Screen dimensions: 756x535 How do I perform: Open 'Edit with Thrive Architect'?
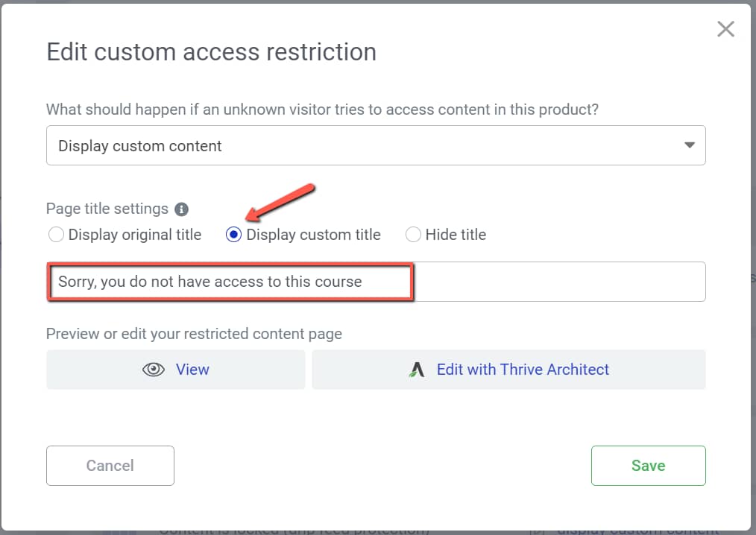(523, 370)
